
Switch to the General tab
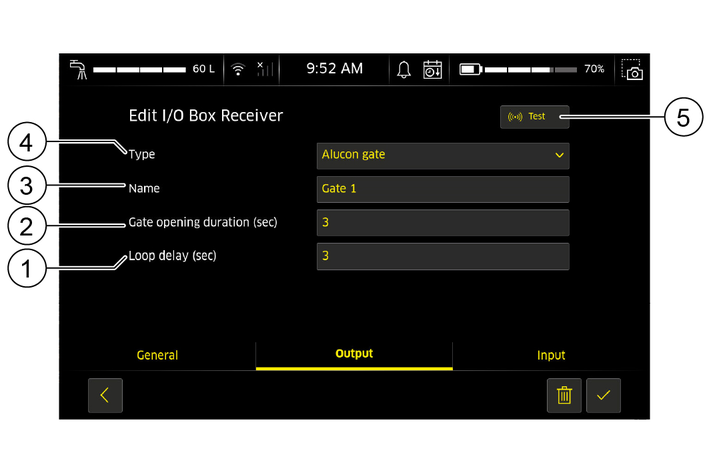pyautogui.click(x=157, y=355)
